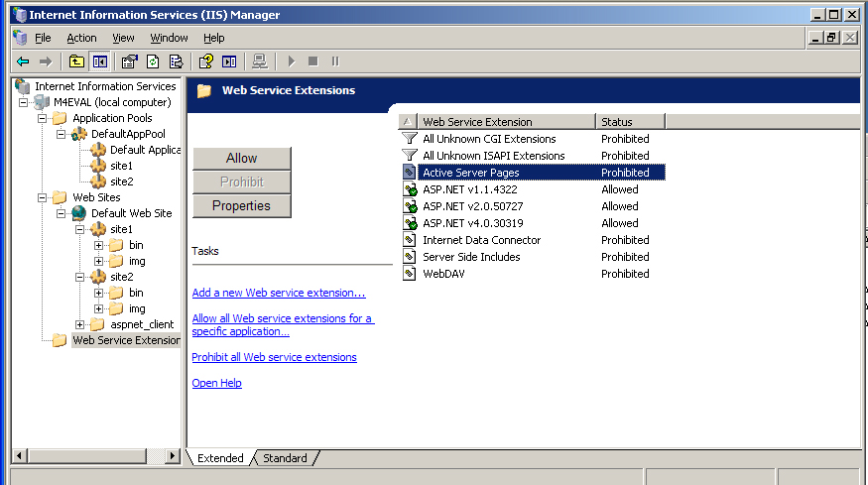This screenshot has width=868, height=485.
Task: Click the Export List toolbar icon
Action: pos(176,61)
